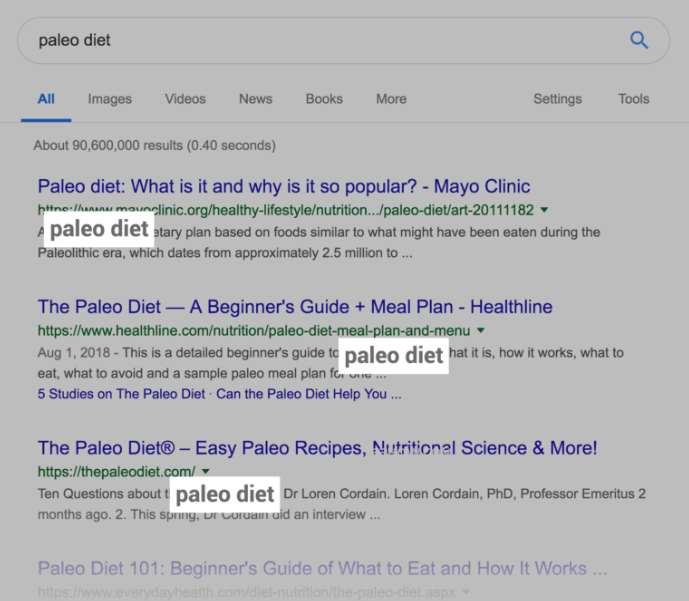
Task: Click the paleo diet search box
Action: (x=320, y=41)
